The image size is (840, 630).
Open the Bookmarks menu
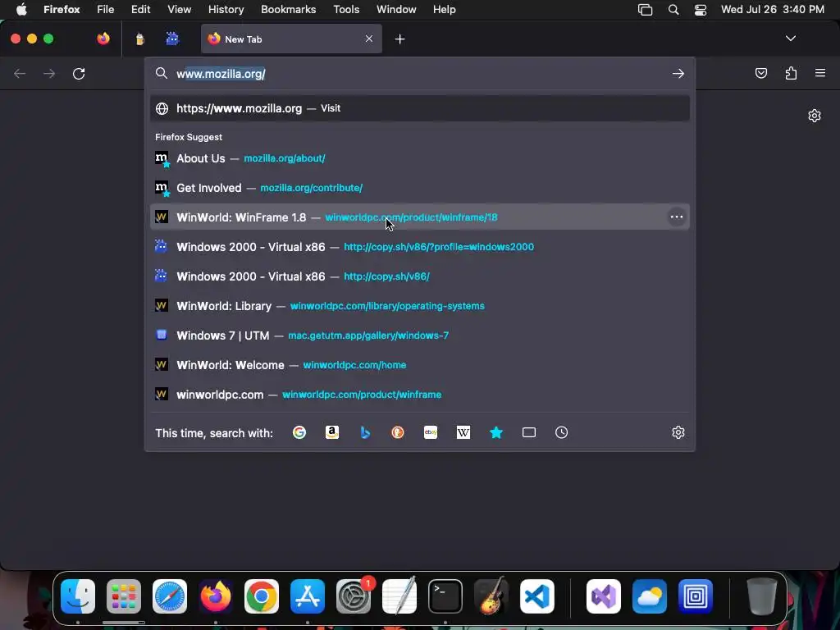point(288,10)
